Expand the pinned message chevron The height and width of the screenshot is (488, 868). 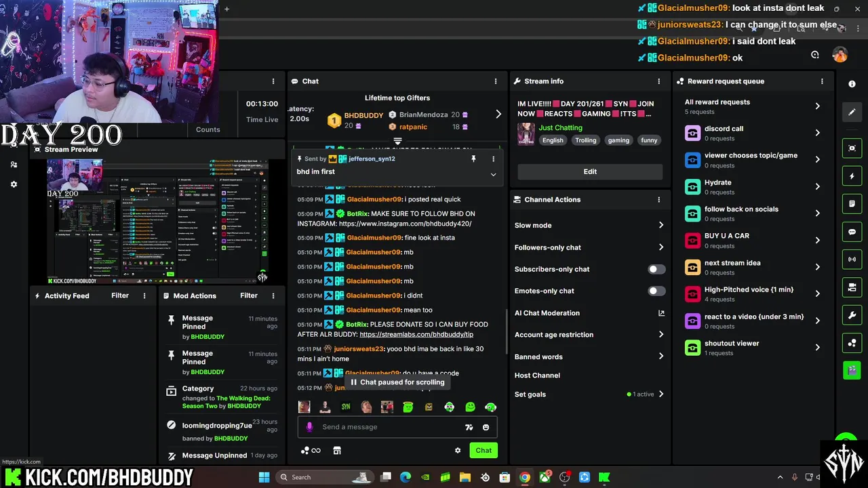click(493, 174)
